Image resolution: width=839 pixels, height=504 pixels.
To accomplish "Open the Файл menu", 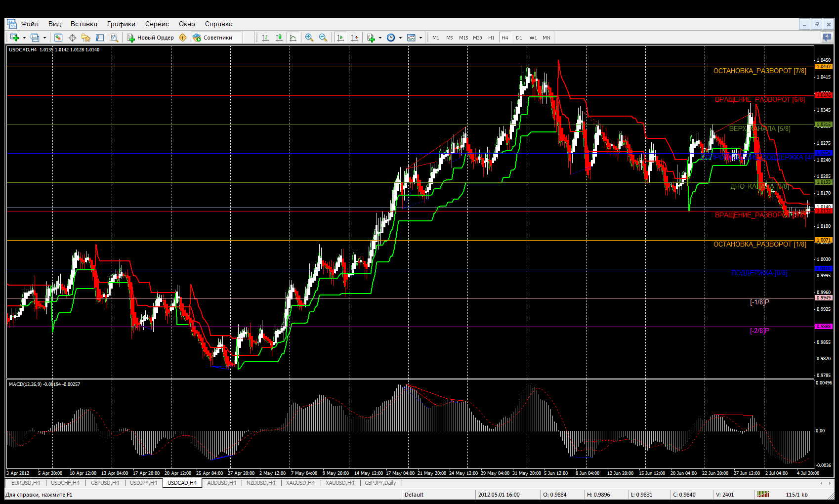I will tap(30, 24).
